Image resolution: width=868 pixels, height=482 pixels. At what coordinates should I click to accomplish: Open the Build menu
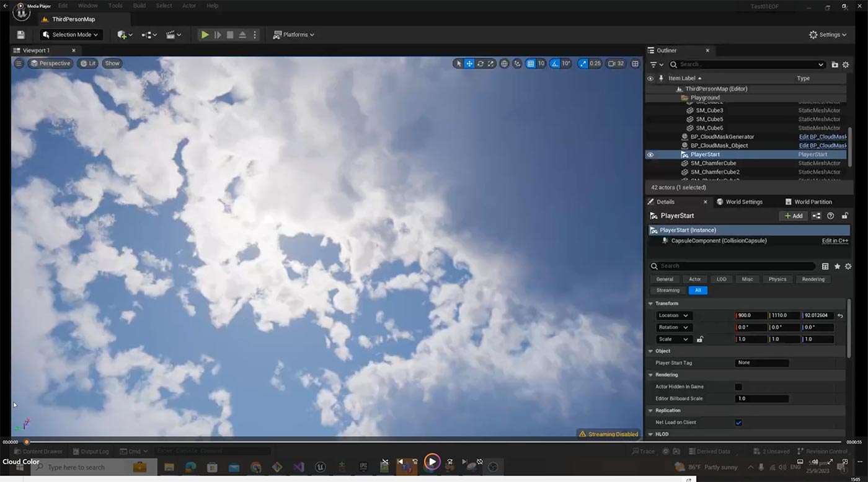139,6
